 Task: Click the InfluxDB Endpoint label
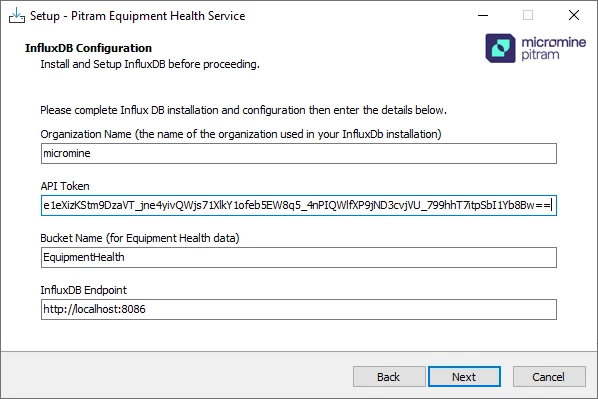click(84, 290)
